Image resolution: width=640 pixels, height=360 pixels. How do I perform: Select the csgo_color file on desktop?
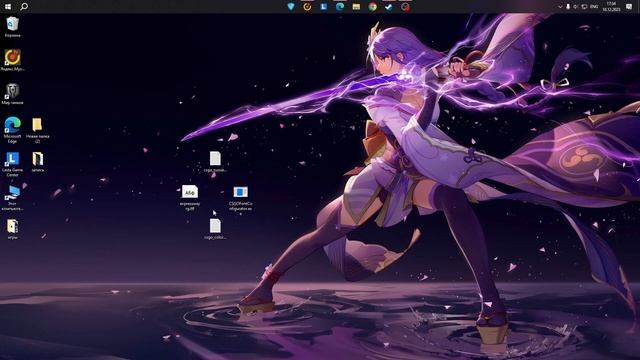coord(215,229)
